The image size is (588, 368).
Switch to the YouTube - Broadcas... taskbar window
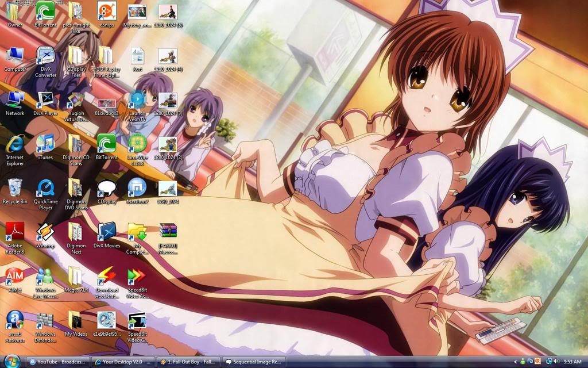point(57,362)
